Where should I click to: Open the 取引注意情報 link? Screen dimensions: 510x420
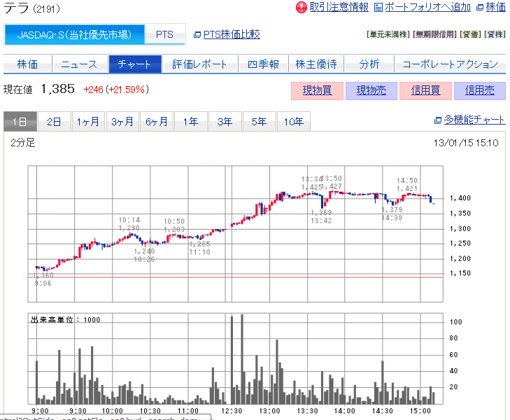click(x=339, y=7)
